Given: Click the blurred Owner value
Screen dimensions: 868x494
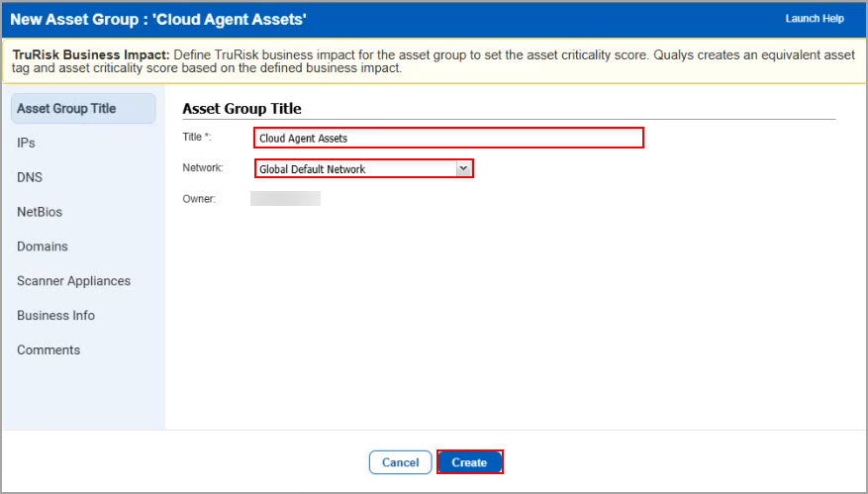Looking at the screenshot, I should (286, 199).
